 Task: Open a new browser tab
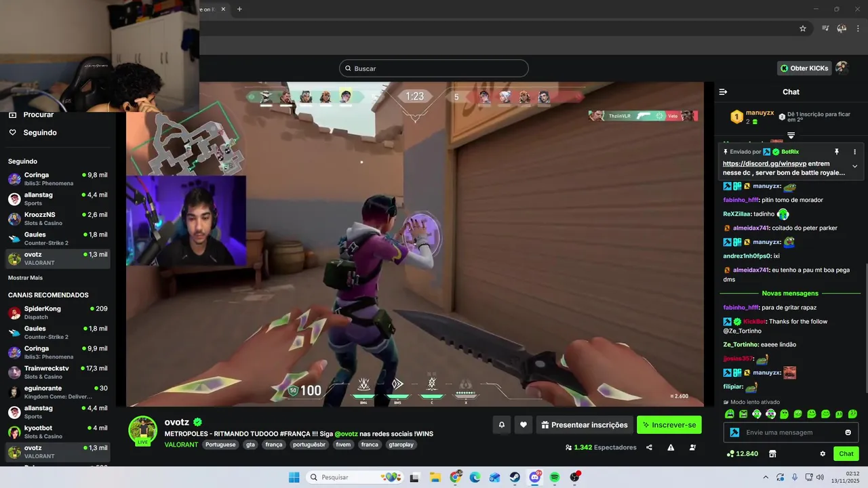(x=239, y=9)
